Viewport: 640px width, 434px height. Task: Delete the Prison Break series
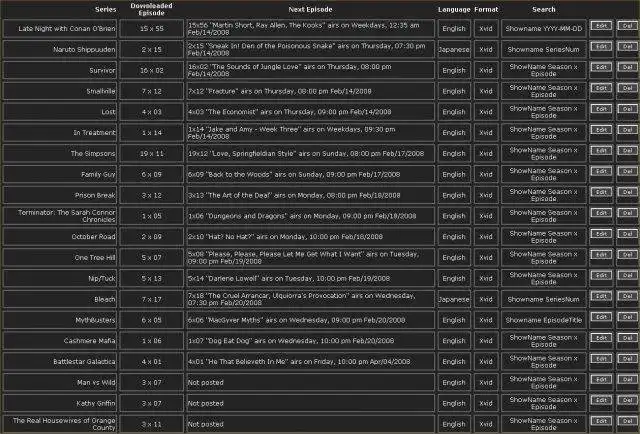click(627, 192)
